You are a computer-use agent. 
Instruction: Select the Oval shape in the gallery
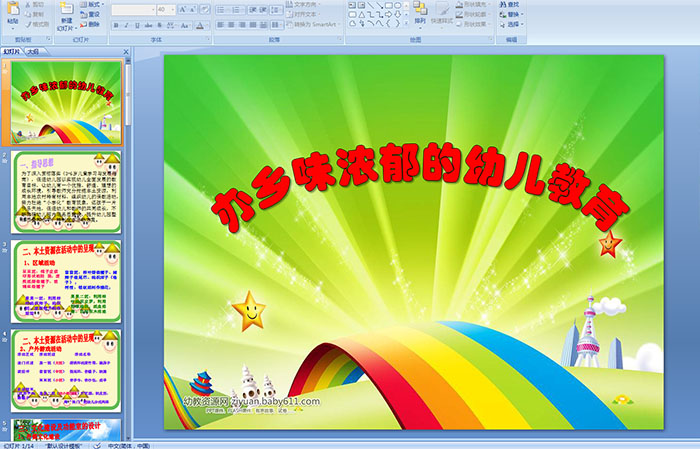(x=398, y=5)
